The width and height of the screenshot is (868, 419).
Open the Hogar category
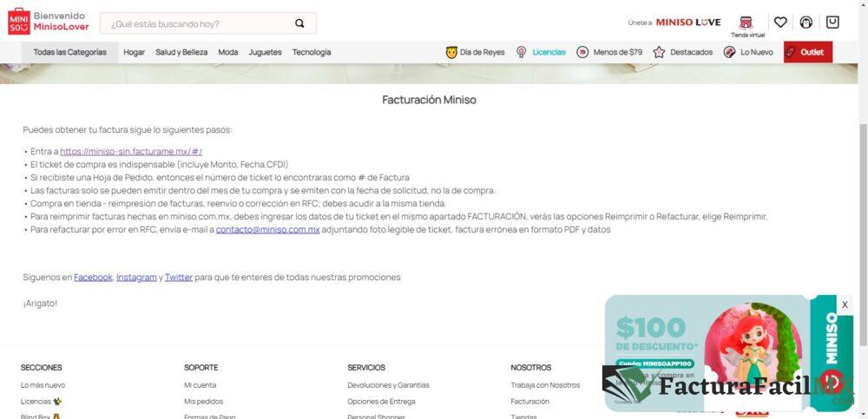point(134,52)
